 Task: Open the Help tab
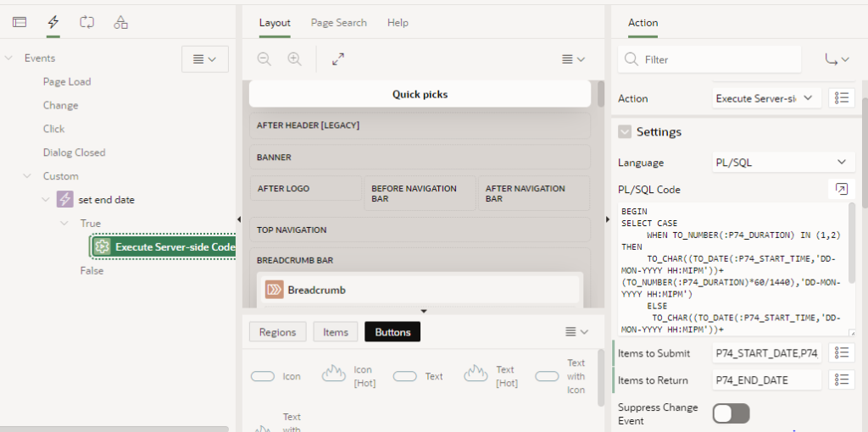tap(398, 23)
